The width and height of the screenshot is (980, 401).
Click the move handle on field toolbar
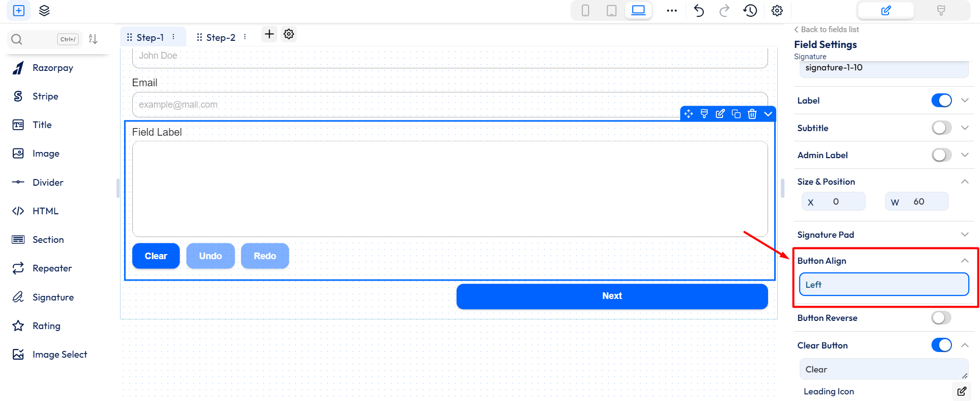688,114
